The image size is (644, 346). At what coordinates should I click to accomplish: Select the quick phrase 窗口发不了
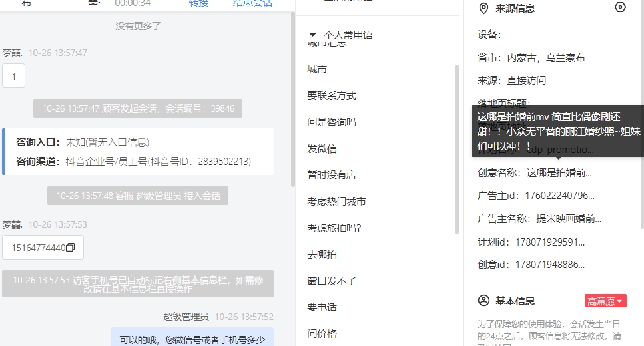click(x=332, y=281)
